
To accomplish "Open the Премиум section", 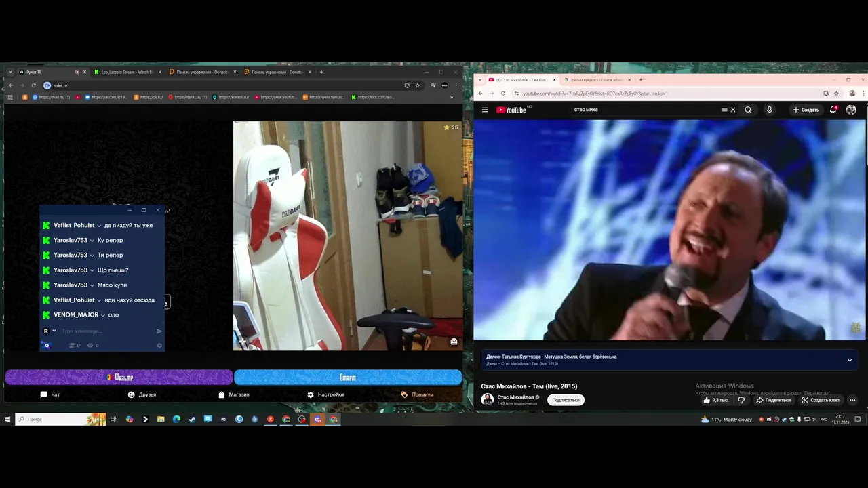I will tap(417, 394).
